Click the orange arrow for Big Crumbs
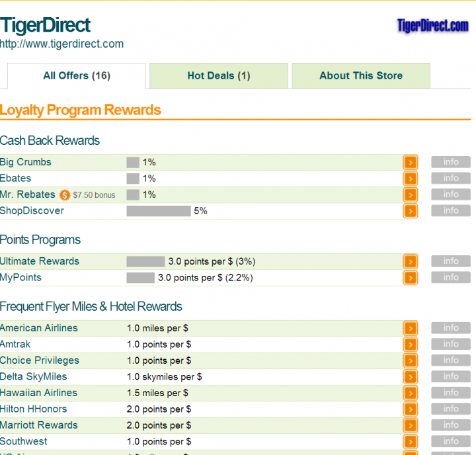The image size is (476, 455). (x=411, y=163)
